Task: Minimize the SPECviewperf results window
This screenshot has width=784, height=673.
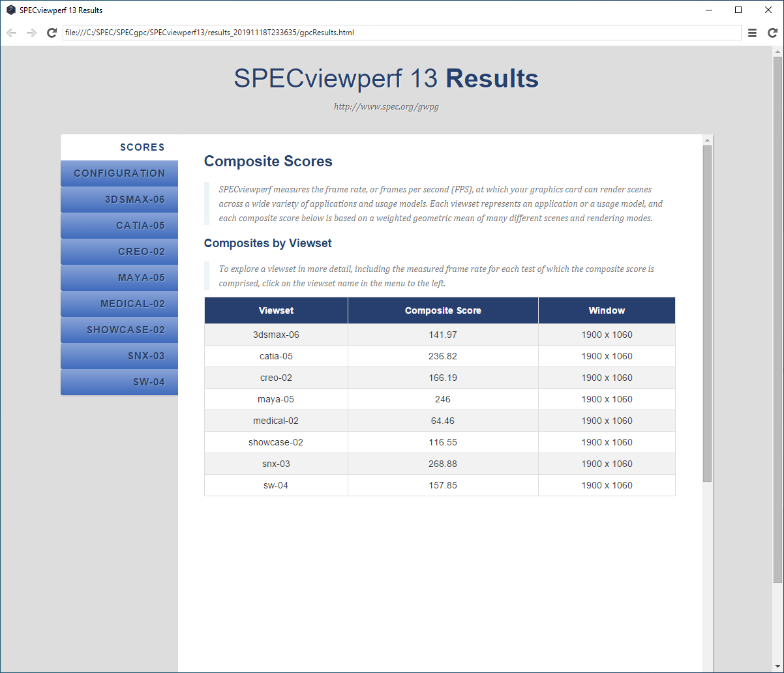Action: pyautogui.click(x=708, y=10)
